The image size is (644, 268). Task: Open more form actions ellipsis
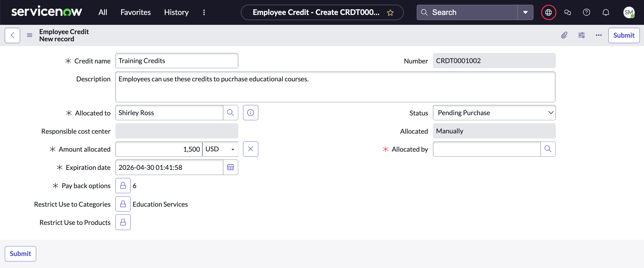click(599, 35)
